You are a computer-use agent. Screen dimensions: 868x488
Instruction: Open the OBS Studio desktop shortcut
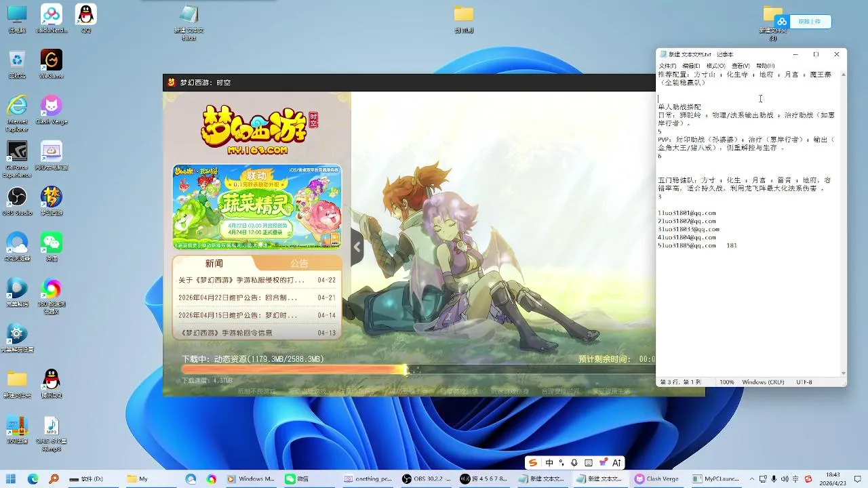17,201
